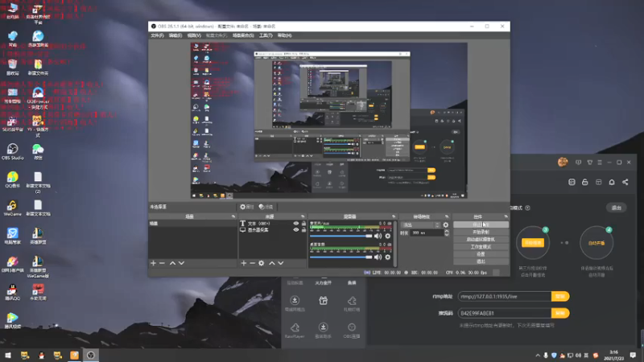The width and height of the screenshot is (644, 362).
Task: Pop out the Scenes dock panel
Action: (233, 216)
